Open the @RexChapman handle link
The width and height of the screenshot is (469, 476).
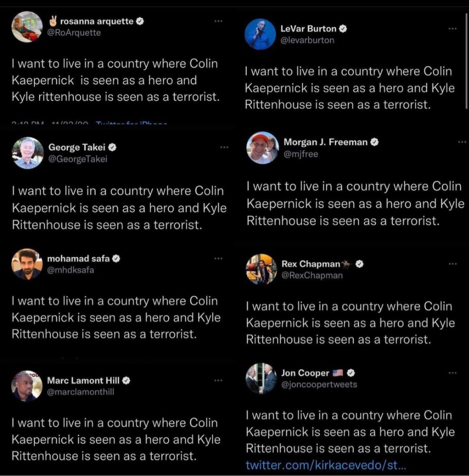312,276
